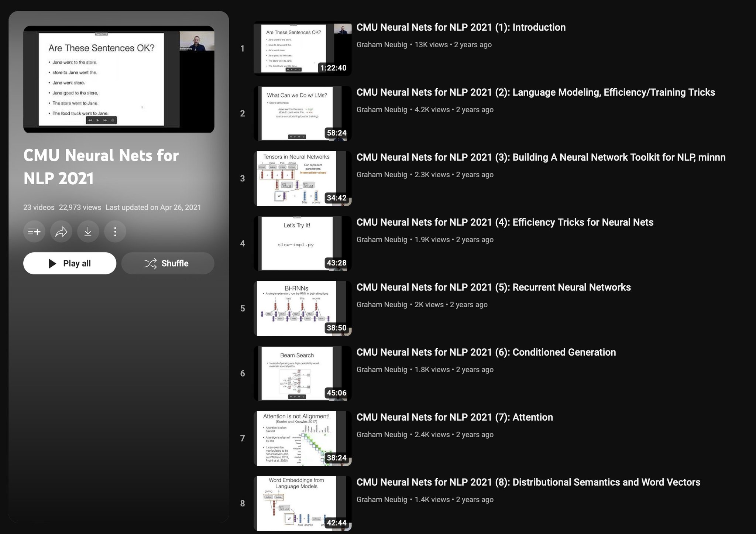Click the Save playlist icon
The width and height of the screenshot is (756, 534).
point(34,232)
